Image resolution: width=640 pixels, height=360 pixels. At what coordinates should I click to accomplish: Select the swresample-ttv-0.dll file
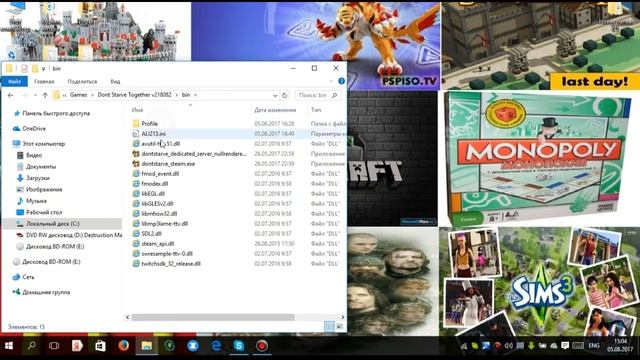(167, 253)
